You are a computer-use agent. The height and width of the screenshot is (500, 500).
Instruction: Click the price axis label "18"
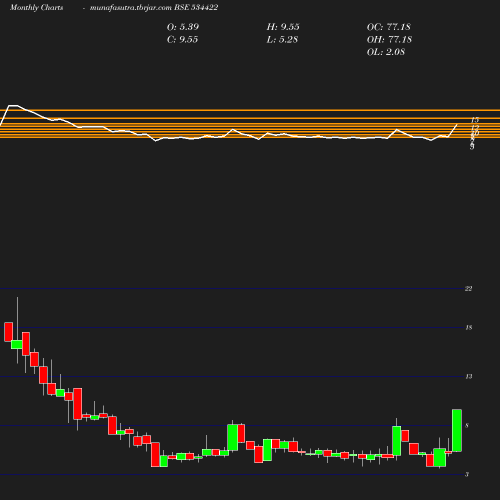coord(469,328)
